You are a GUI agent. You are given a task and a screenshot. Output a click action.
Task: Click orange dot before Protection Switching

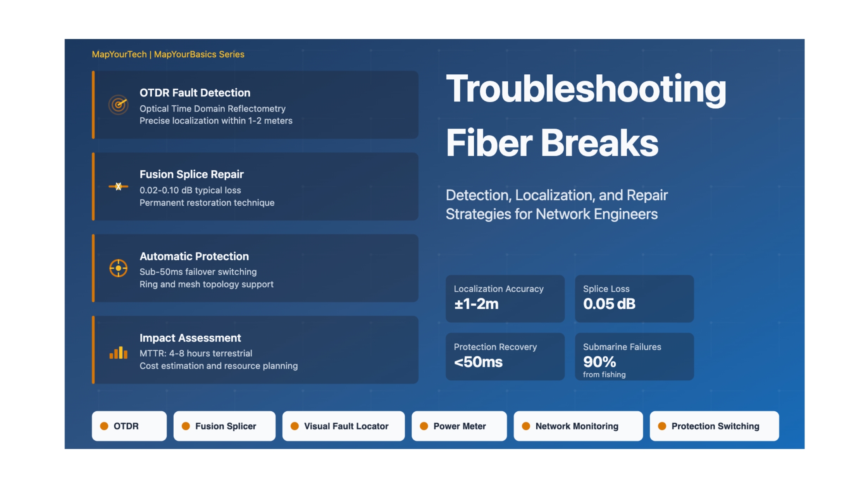coord(662,426)
